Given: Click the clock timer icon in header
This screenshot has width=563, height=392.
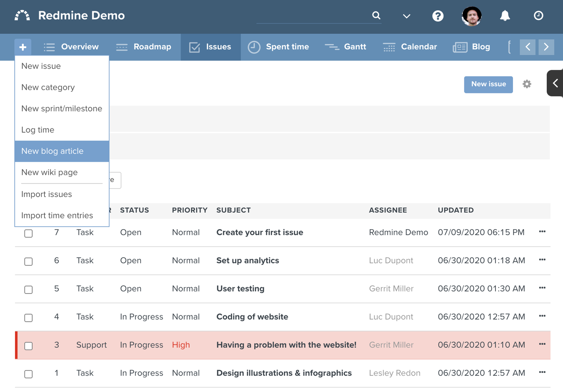Looking at the screenshot, I should [x=538, y=15].
